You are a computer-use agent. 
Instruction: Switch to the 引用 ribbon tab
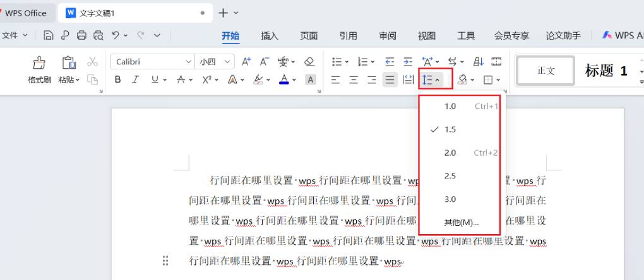[349, 36]
